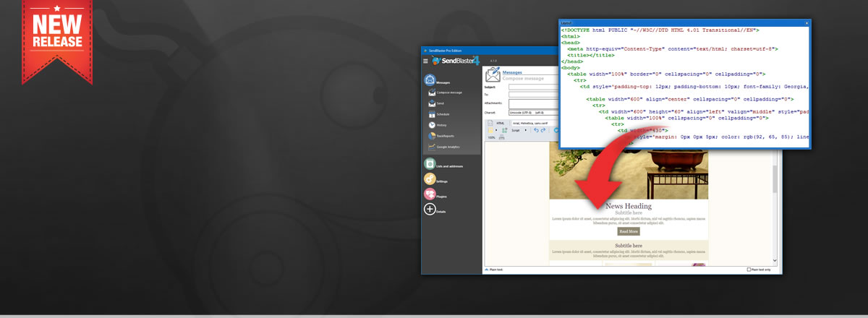Click the News Heading text in the newsletter
Viewport: 868px width, 318px height.
tap(629, 206)
